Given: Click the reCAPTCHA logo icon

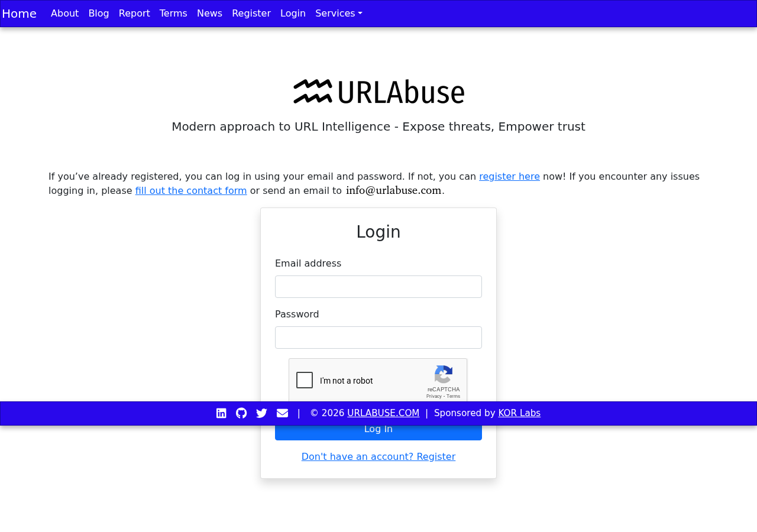Looking at the screenshot, I should (444, 375).
